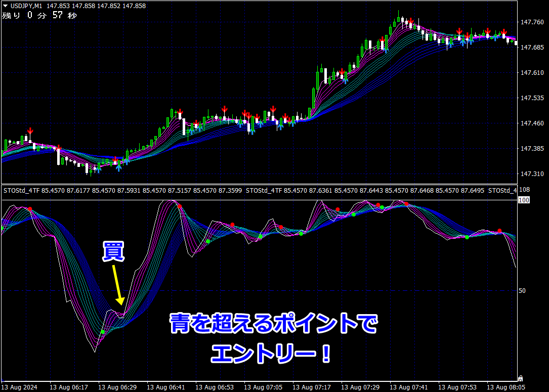Select the candle countdown text 残り 0 分 57 秒

pyautogui.click(x=39, y=15)
